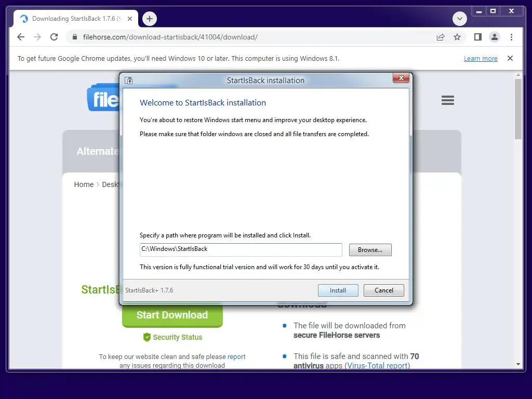
Task: Click the FileHorse logo
Action: [x=103, y=98]
